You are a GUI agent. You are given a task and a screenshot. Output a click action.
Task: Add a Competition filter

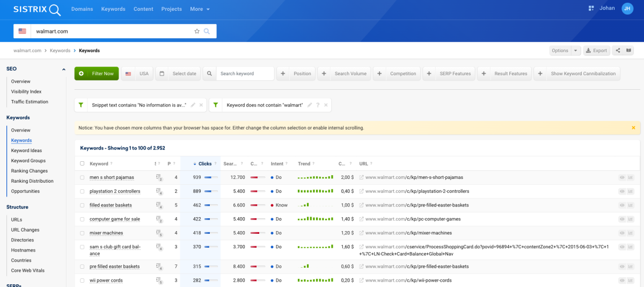397,74
